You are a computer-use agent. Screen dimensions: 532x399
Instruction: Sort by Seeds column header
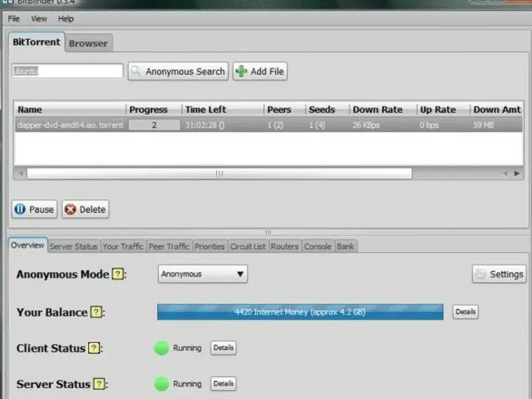327,110
